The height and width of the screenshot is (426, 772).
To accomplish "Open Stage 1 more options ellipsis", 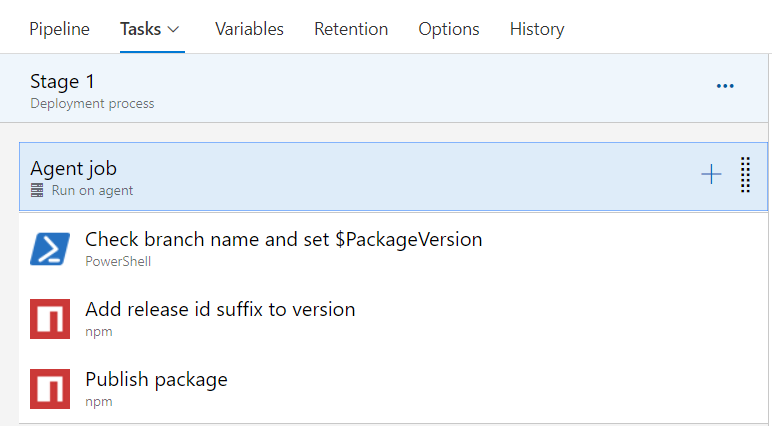I will 725,87.
